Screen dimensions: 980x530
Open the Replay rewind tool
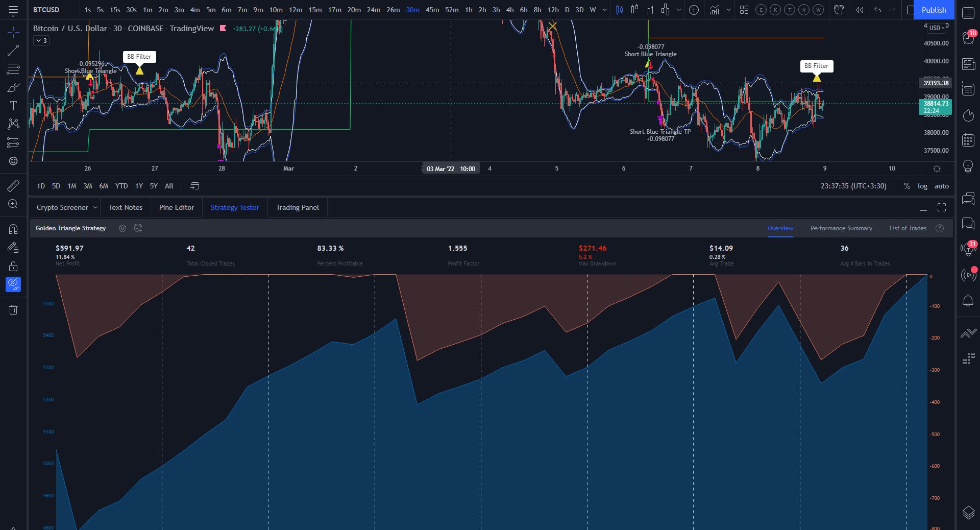click(x=860, y=10)
